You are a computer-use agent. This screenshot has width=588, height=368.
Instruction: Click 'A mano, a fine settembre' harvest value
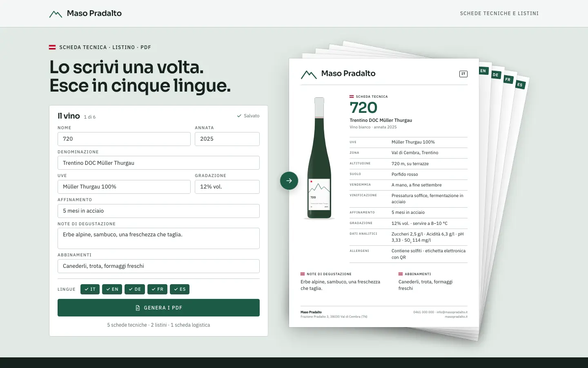(x=416, y=185)
